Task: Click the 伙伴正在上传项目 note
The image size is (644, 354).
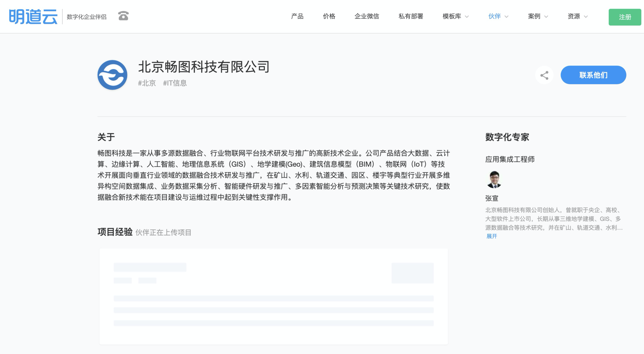Action: click(163, 233)
